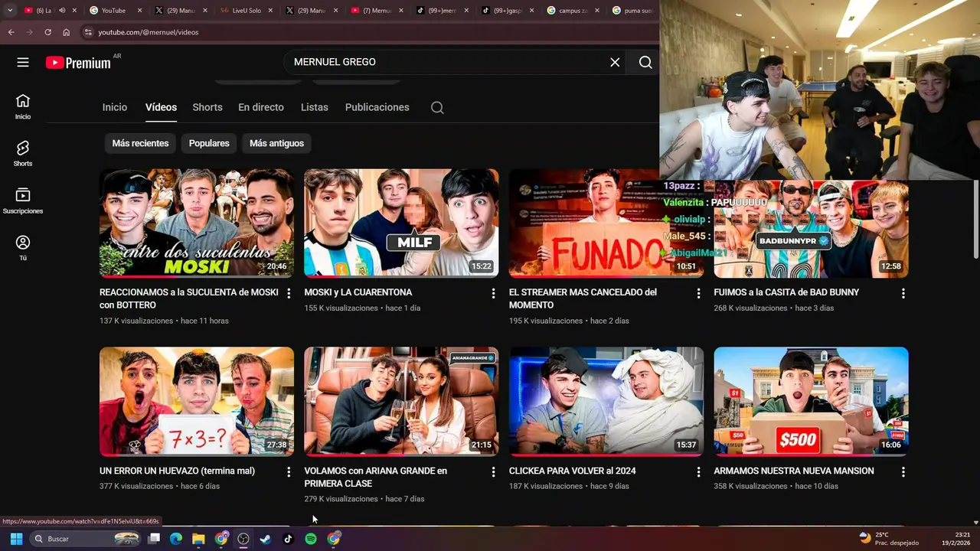The width and height of the screenshot is (980, 551).
Task: Open the Publicaciones channel tab
Action: [377, 107]
